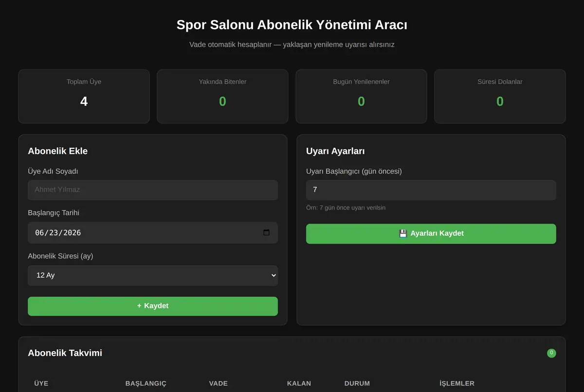Click the Toplam Üye stat card

[x=84, y=96]
